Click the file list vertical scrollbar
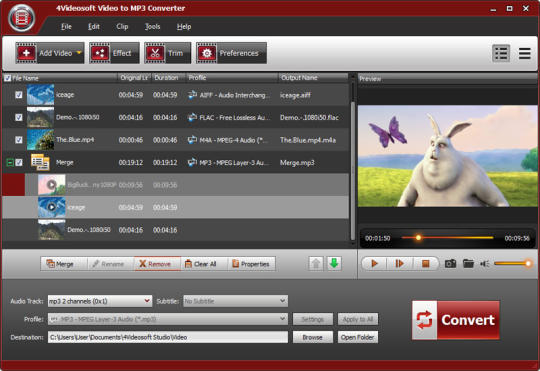Viewport: 540px width, 371px height. (x=353, y=171)
